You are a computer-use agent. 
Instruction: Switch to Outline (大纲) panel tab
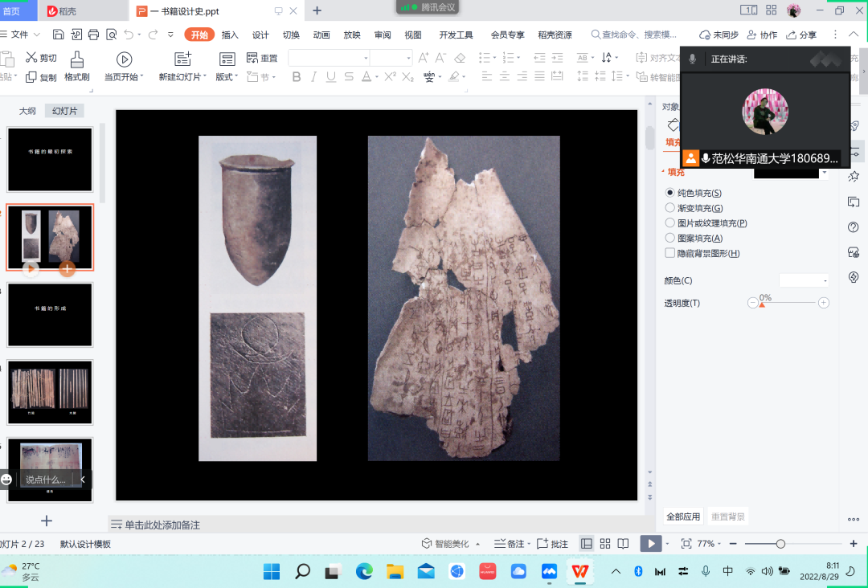(27, 111)
